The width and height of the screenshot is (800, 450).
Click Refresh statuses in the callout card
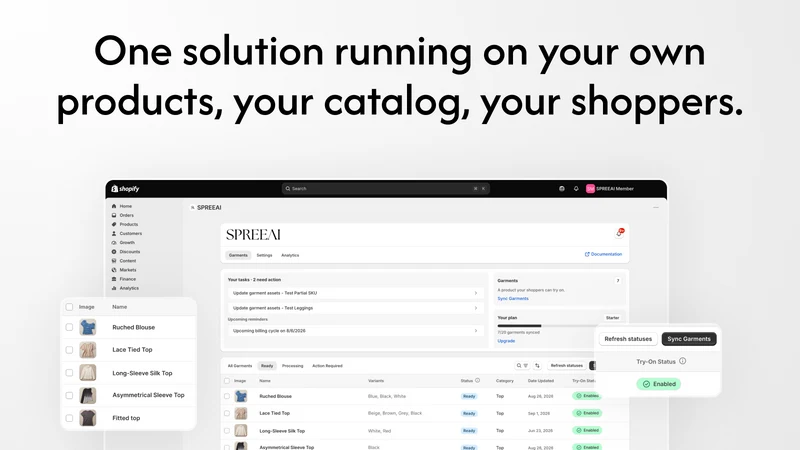pos(628,339)
